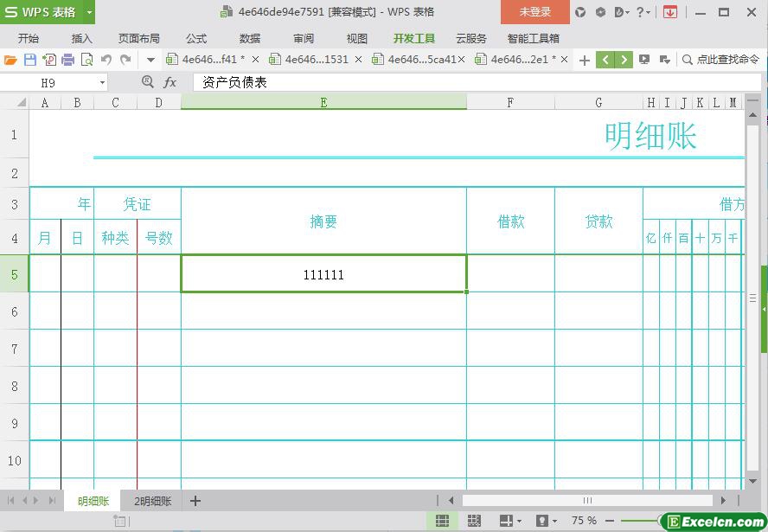The height and width of the screenshot is (532, 768).
Task: Click the open folder icon in toolbar
Action: click(10, 60)
